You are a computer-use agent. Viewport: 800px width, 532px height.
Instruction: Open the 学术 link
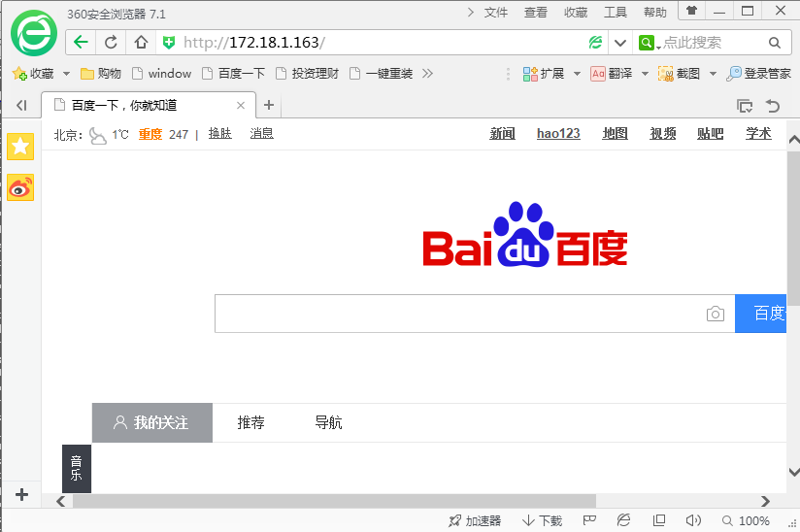tap(758, 134)
